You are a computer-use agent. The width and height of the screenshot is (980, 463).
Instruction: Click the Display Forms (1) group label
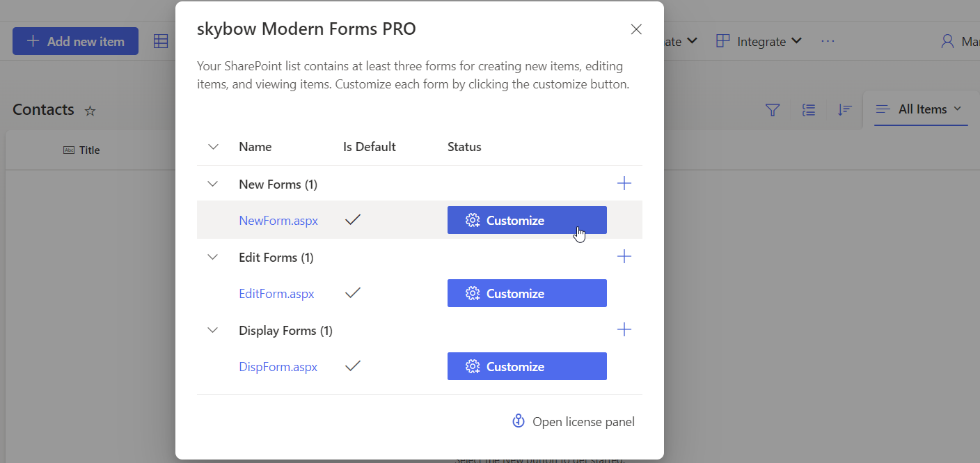[285, 330]
